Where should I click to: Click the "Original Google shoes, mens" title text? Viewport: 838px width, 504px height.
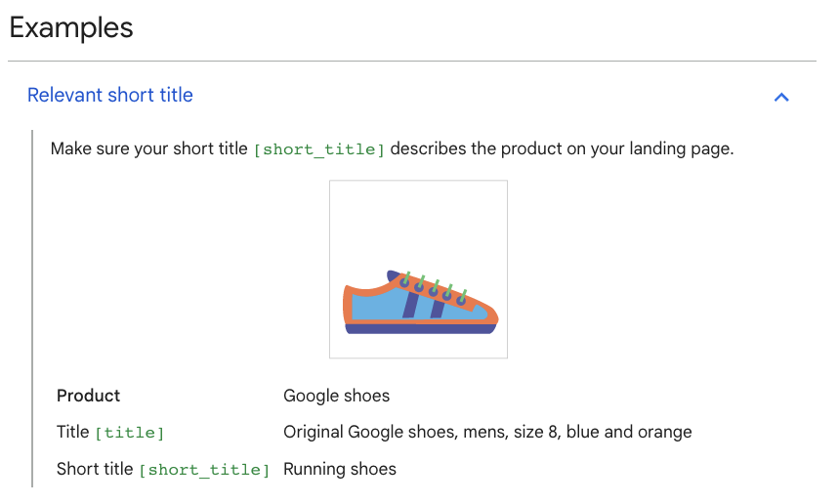tap(393, 432)
